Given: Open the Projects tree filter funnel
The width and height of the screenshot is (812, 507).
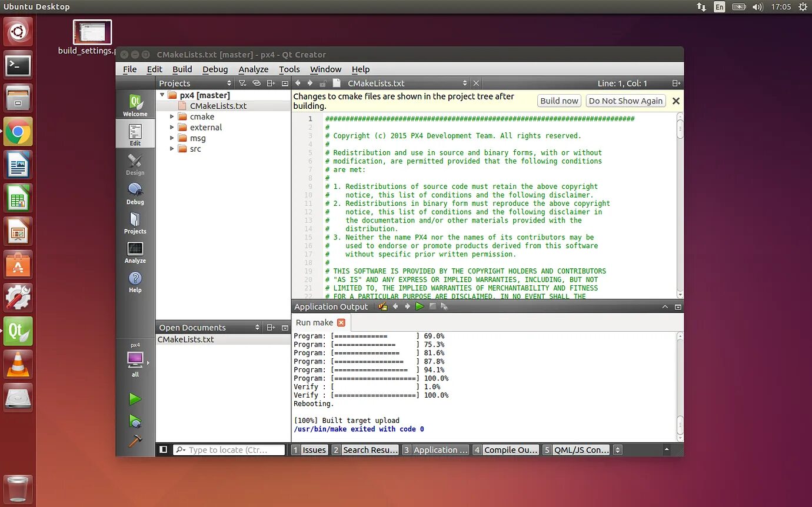Looking at the screenshot, I should [x=244, y=84].
